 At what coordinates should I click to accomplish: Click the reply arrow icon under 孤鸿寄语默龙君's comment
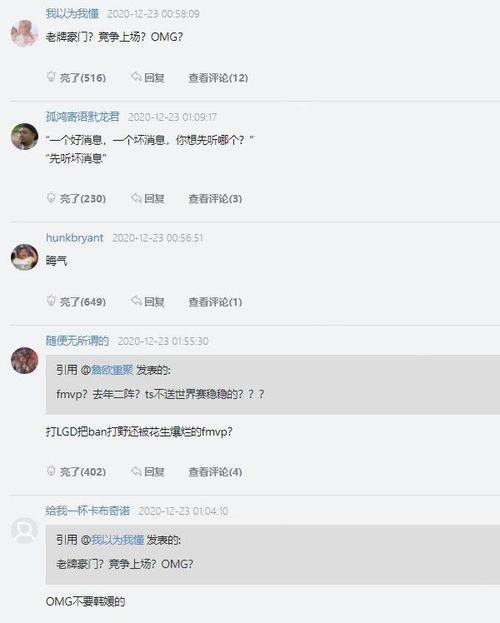pos(136,197)
